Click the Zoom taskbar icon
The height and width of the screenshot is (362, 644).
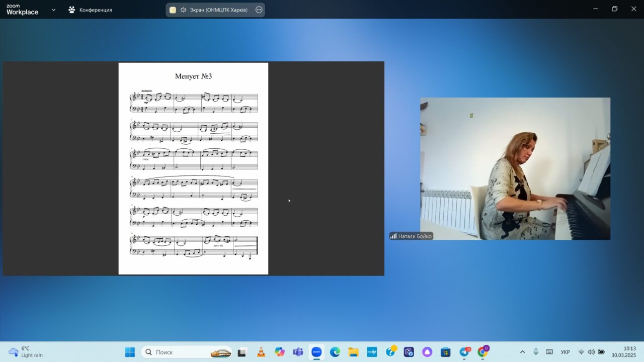[x=316, y=352]
